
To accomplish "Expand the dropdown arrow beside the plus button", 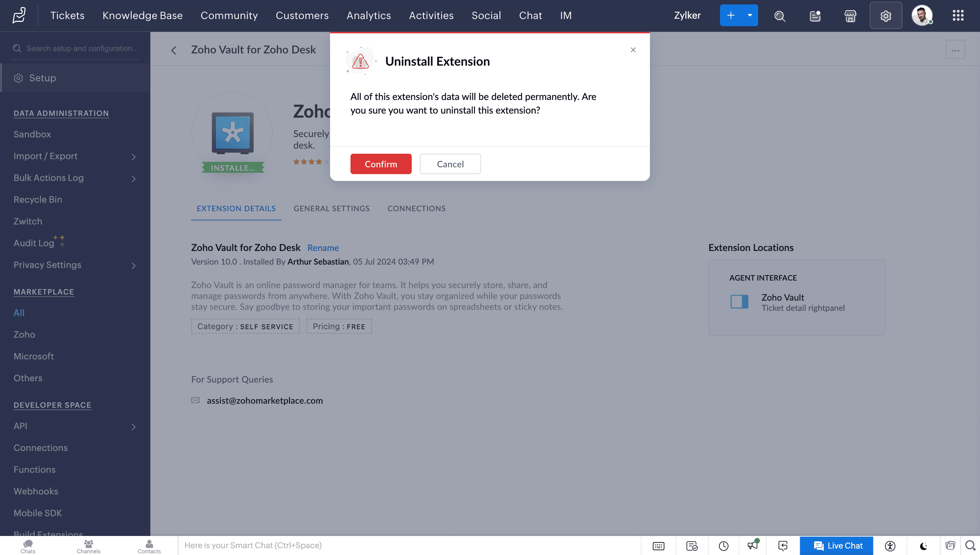I will [750, 15].
